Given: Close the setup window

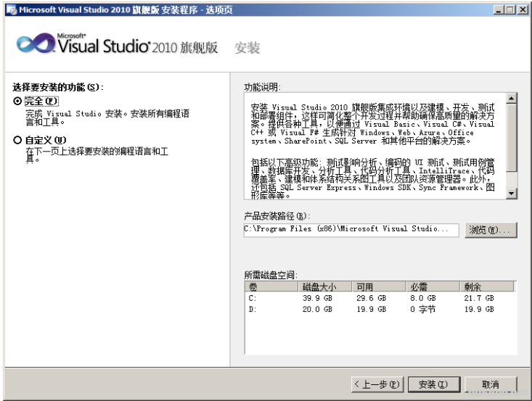Looking at the screenshot, I should pyautogui.click(x=523, y=10).
